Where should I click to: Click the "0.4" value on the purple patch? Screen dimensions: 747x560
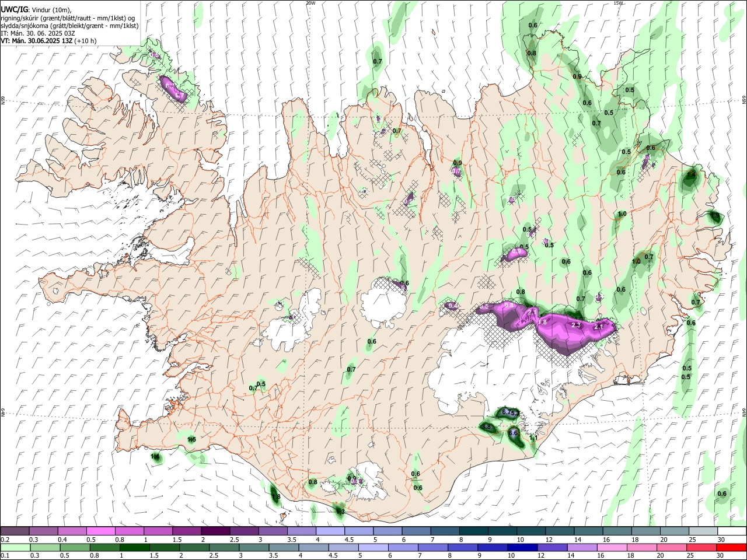coord(452,306)
